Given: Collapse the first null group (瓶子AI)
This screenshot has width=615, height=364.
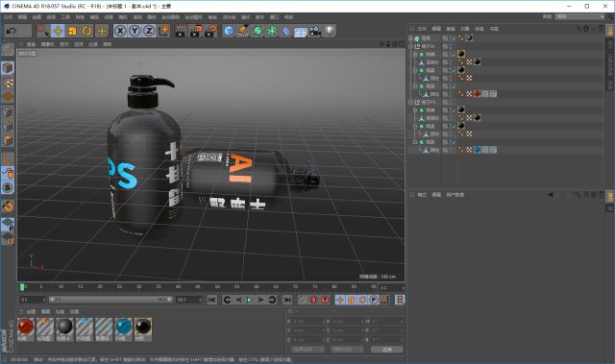Looking at the screenshot, I should 410,46.
